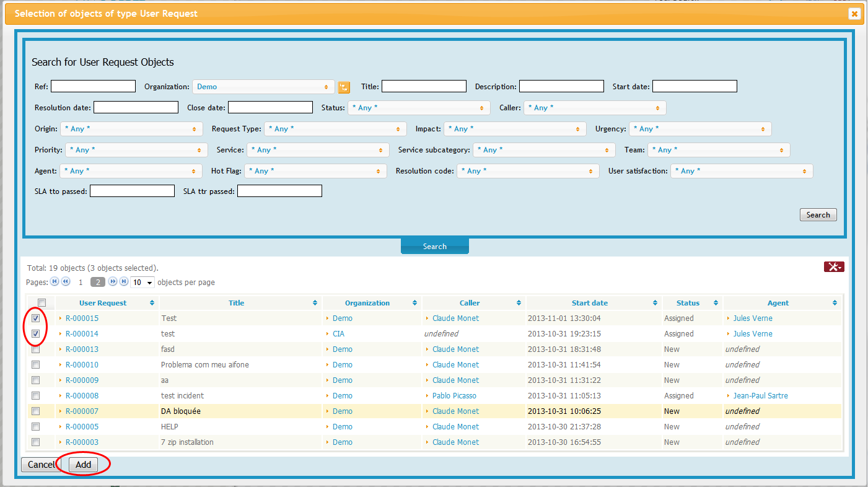Go to the next page of results
The height and width of the screenshot is (487, 868).
[113, 281]
